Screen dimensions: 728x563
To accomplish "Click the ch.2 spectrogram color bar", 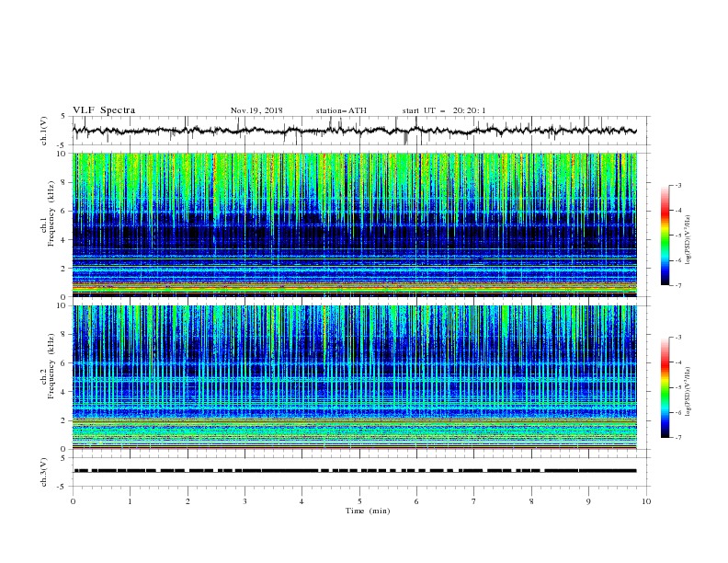I will pos(665,387).
